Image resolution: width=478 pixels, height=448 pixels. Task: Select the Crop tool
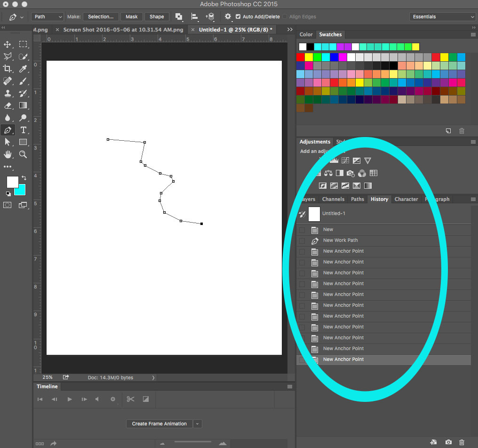click(8, 69)
